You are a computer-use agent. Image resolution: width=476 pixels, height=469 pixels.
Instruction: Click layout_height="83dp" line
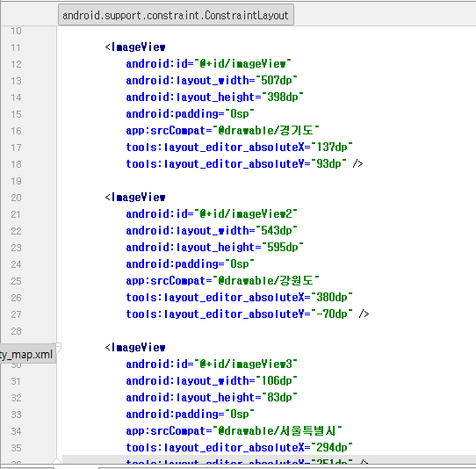point(212,397)
